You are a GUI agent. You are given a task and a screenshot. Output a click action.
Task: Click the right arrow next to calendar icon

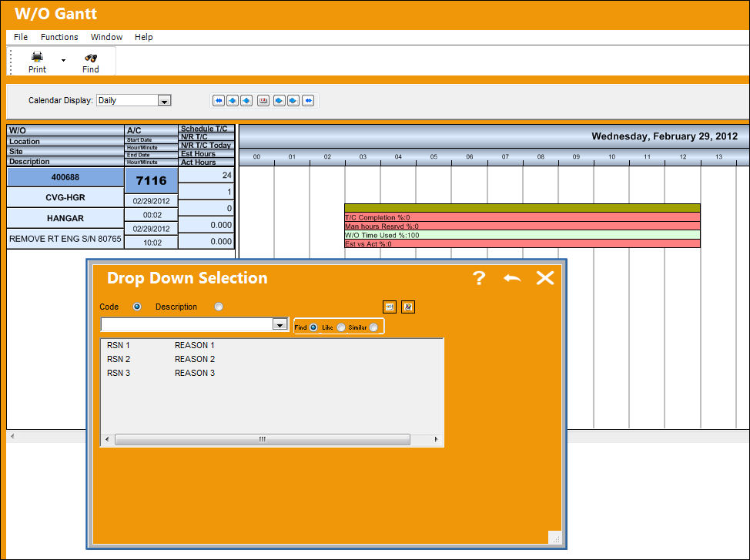pos(279,100)
